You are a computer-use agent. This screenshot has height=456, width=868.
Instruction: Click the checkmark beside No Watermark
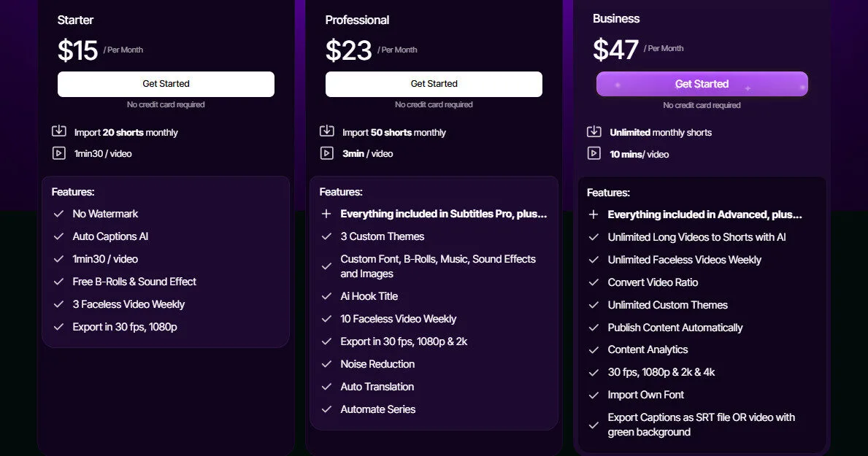[x=59, y=214]
